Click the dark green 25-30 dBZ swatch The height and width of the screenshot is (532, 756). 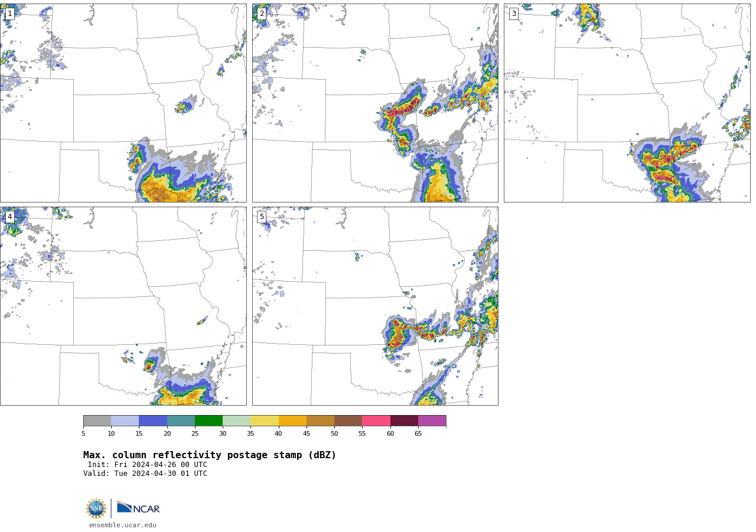coord(208,421)
